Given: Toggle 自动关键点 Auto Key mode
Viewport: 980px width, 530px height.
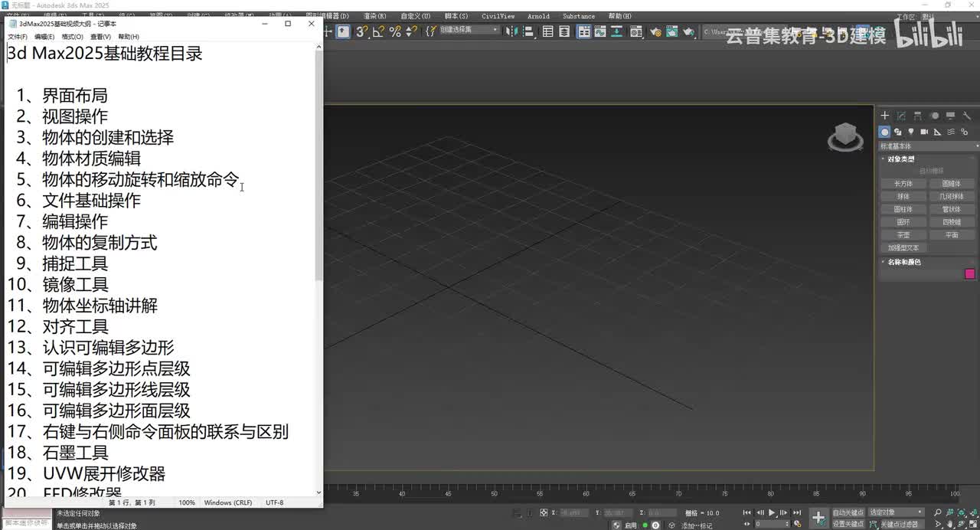Looking at the screenshot, I should point(849,512).
